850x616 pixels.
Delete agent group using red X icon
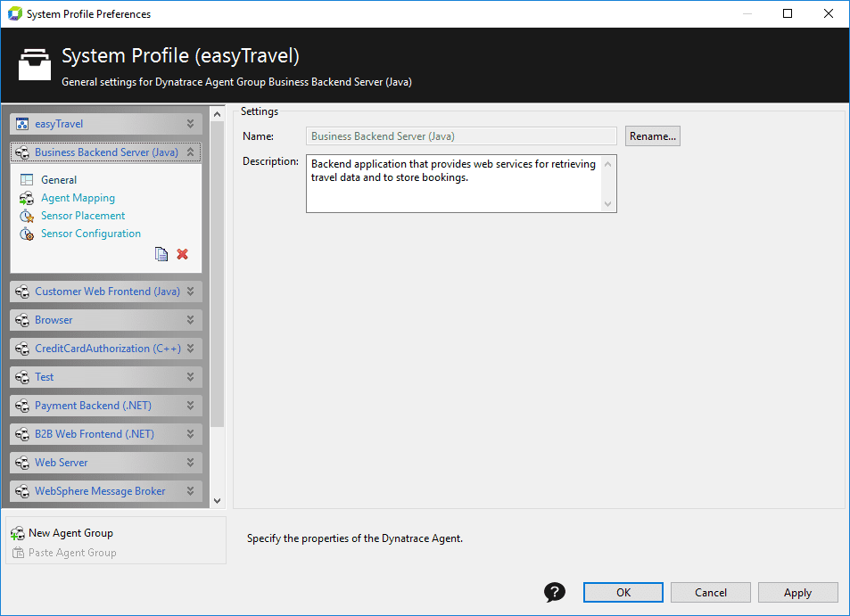(x=182, y=254)
